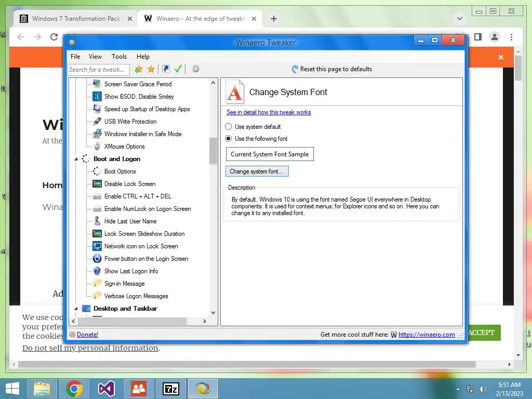Click the green checkmark apply icon
Viewport: 532px width, 399px height.
pos(178,69)
